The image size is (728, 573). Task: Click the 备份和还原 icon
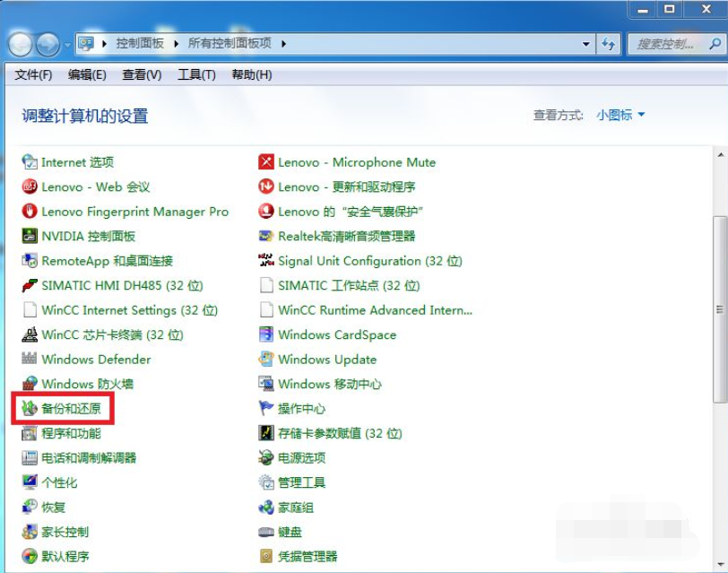point(30,408)
